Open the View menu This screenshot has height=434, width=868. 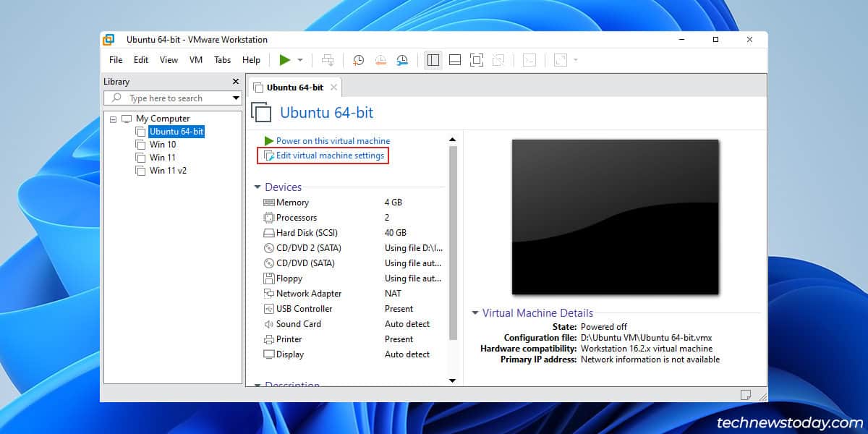click(169, 60)
